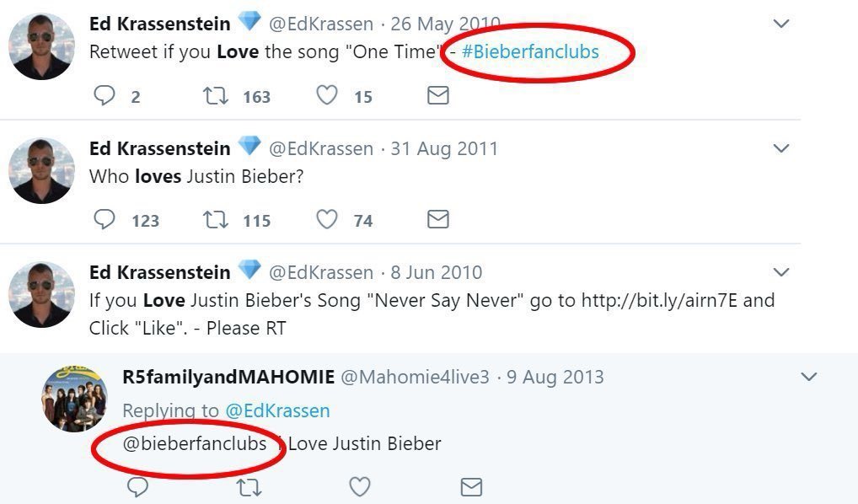Like "Who loves Justin Bieber?" tweet
858x504 pixels.
tap(327, 220)
